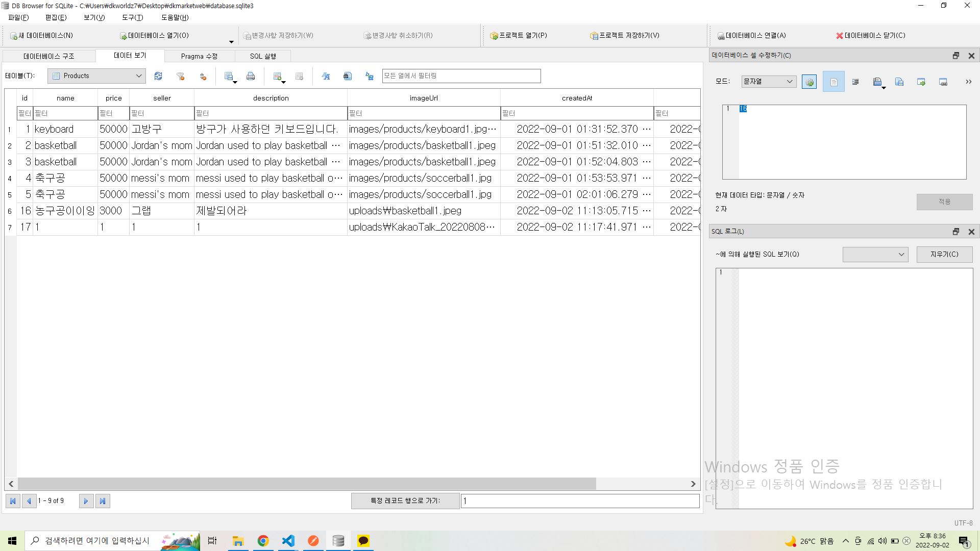This screenshot has width=980, height=551.
Task: Delete the selected record
Action: (300, 76)
